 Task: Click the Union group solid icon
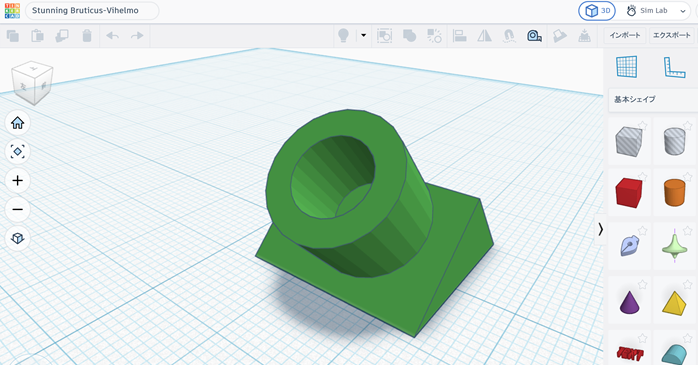[410, 36]
